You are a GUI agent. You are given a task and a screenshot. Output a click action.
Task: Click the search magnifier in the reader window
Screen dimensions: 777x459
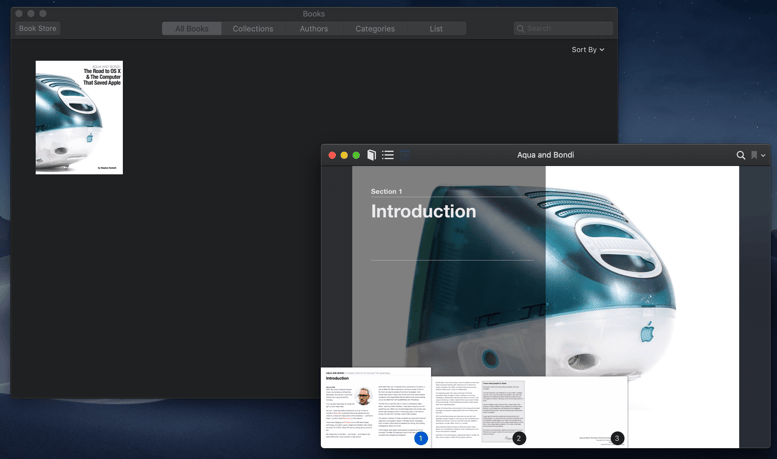(x=740, y=155)
